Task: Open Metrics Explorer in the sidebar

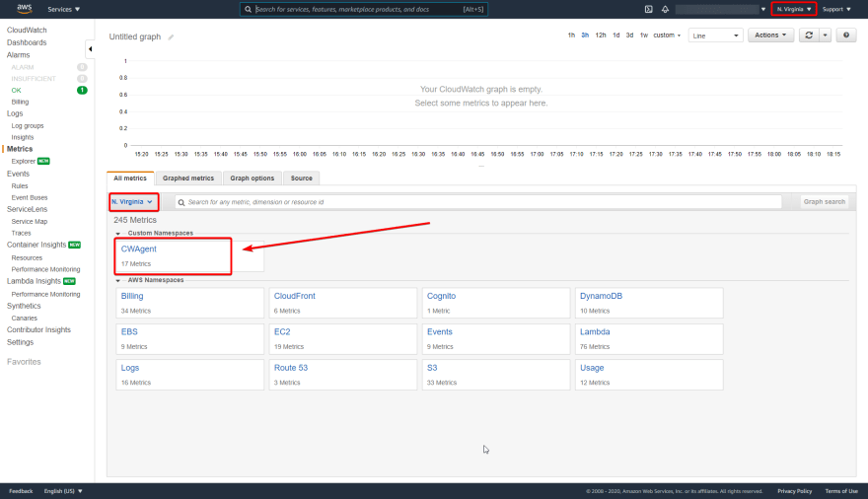Action: 24,162
